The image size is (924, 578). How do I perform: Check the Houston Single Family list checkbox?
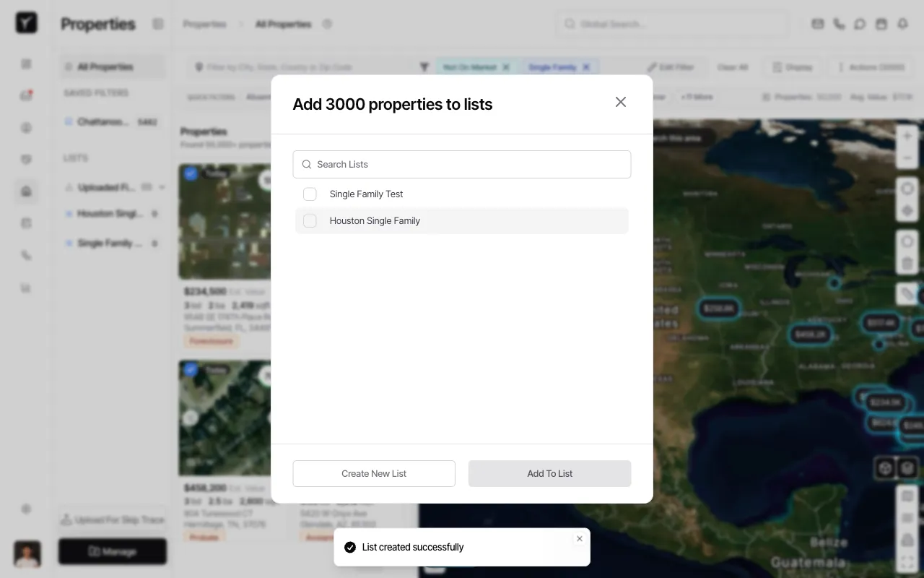click(x=310, y=221)
